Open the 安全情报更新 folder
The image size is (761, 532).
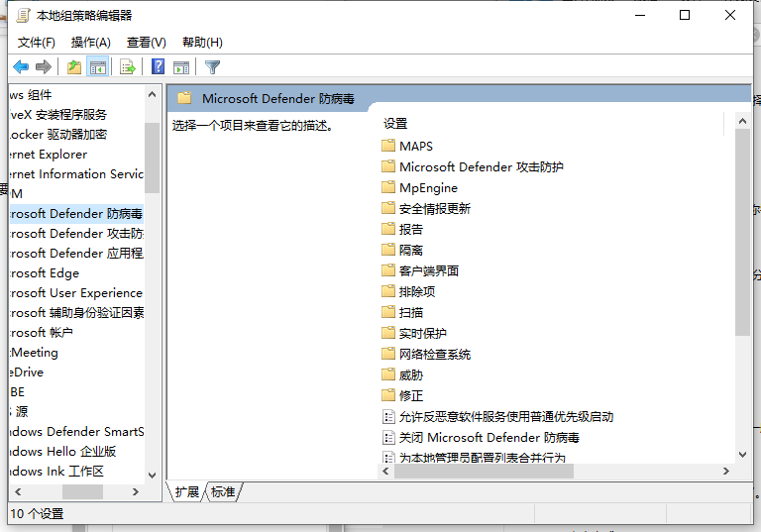coord(426,209)
